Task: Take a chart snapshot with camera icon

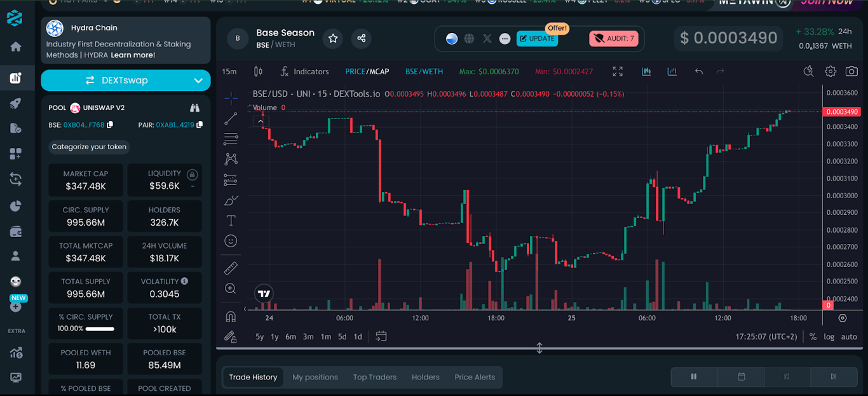Action: [x=851, y=71]
